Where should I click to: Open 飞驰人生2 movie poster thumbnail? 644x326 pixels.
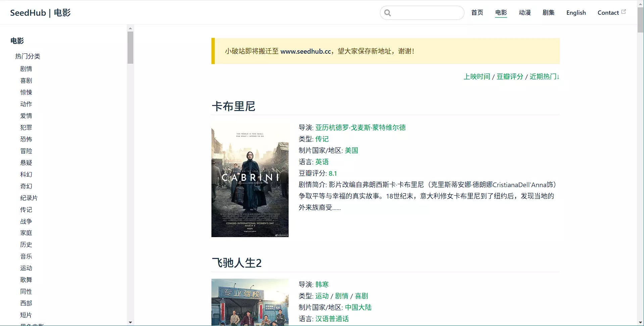tap(250, 302)
